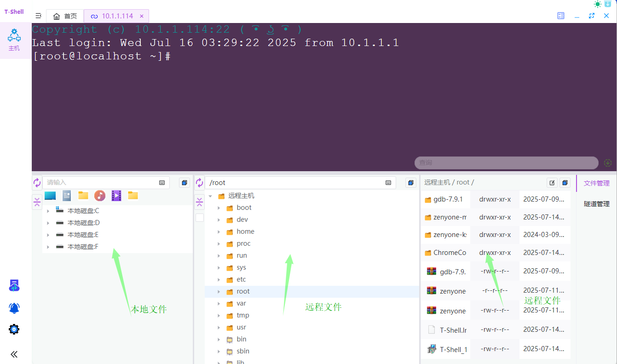Image resolution: width=617 pixels, height=364 pixels.
Task: Open settings via the gear icon
Action: coord(14,329)
